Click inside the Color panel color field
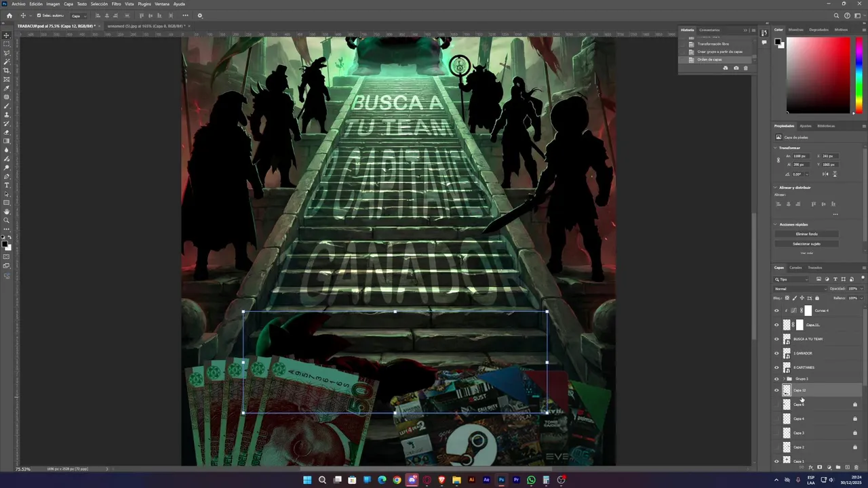The height and width of the screenshot is (488, 868). (818, 75)
